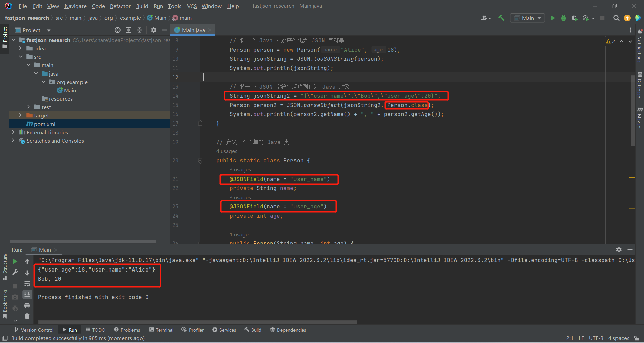This screenshot has width=644, height=343.
Task: Click the down arrow in Run console
Action: [x=27, y=273]
